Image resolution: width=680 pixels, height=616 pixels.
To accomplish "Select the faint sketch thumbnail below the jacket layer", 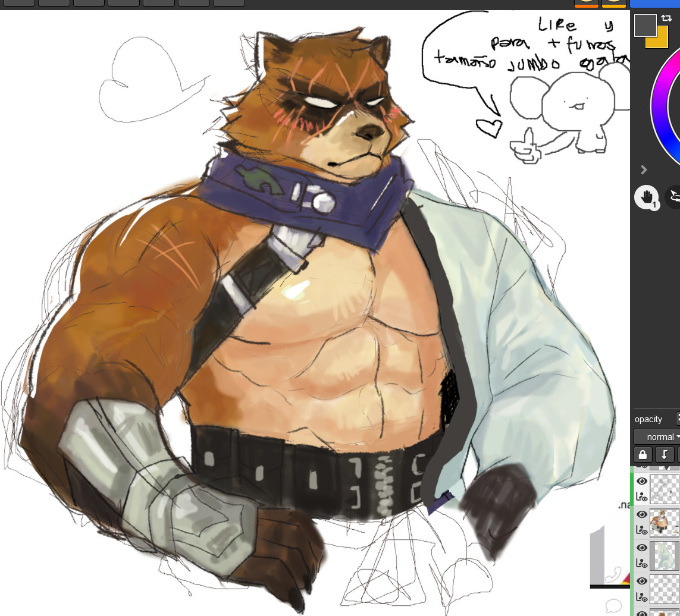I will pyautogui.click(x=665, y=589).
